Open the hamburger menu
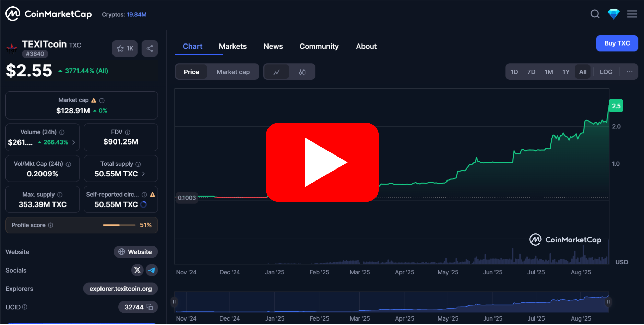Viewport: 644px width, 325px height. tap(632, 14)
